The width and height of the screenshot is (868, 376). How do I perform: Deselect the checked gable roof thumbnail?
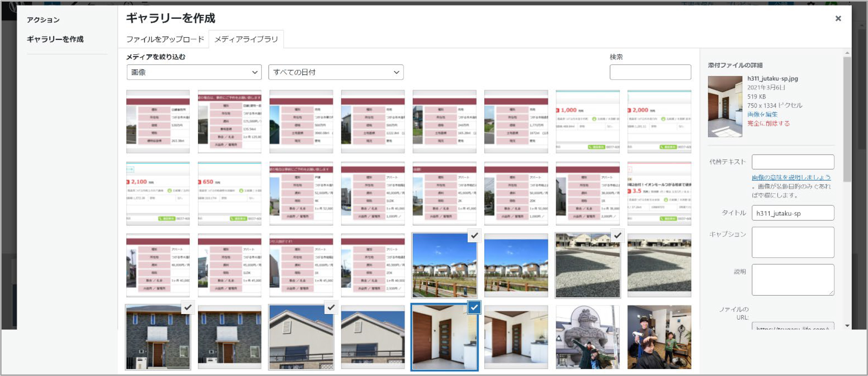tap(331, 307)
